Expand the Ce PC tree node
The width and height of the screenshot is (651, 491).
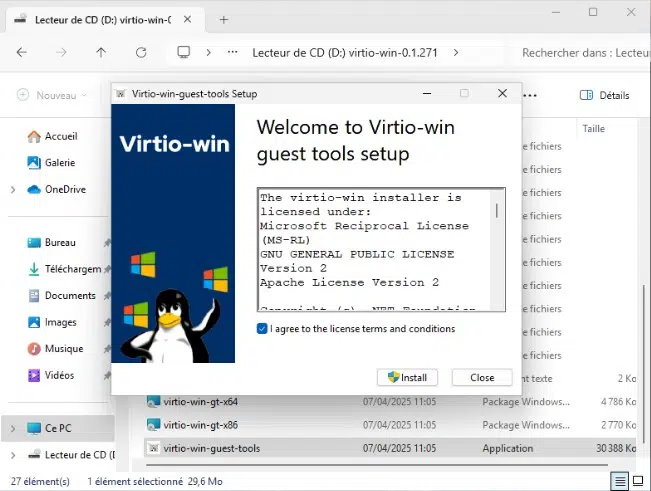(x=13, y=428)
